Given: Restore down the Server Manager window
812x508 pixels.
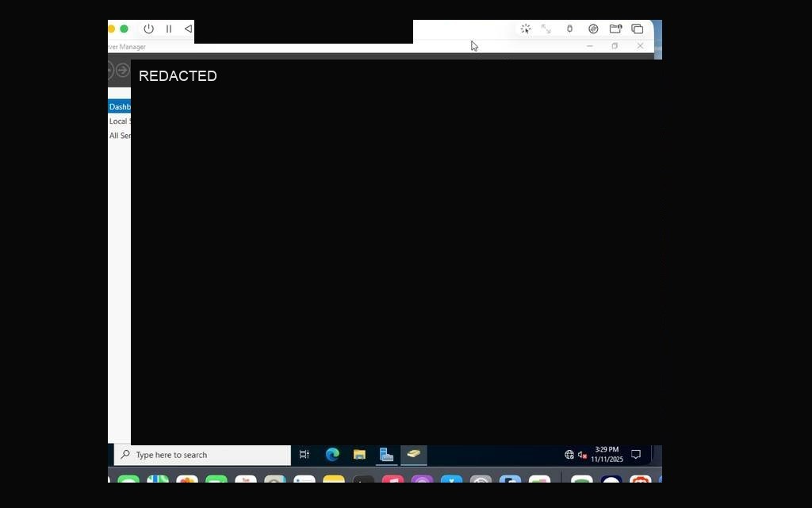Looking at the screenshot, I should [615, 46].
